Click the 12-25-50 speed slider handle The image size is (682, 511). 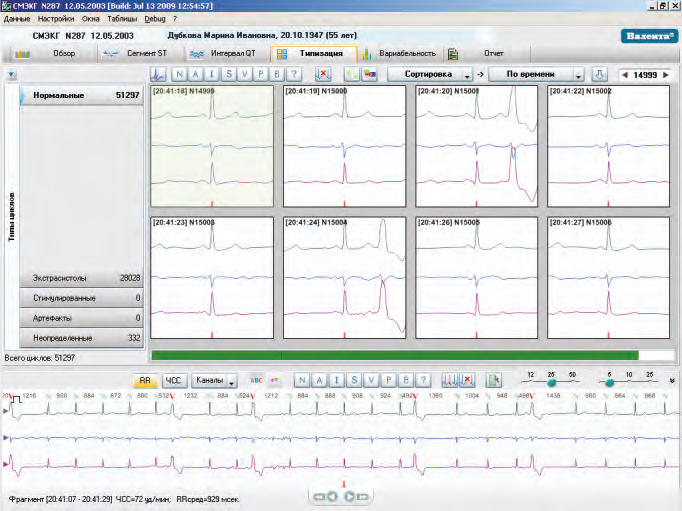click(x=551, y=383)
